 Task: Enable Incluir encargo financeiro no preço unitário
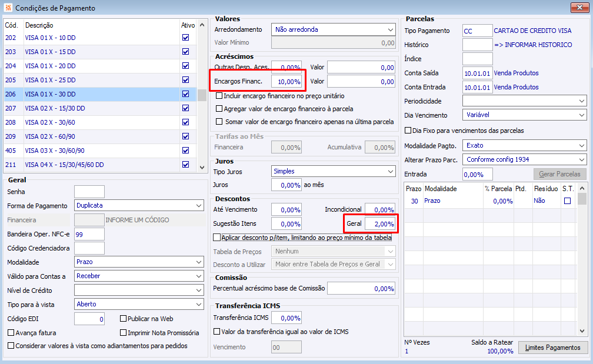(219, 96)
